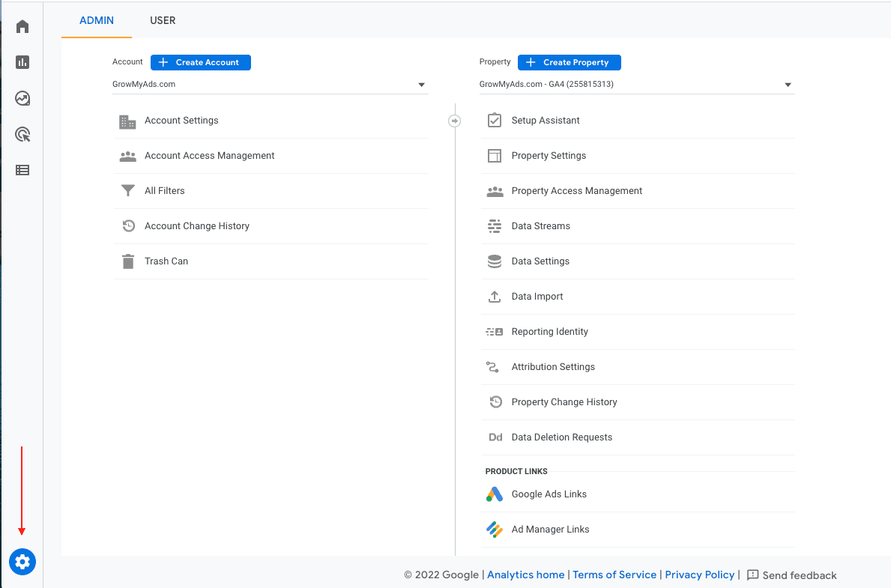Viewport: 891px width, 588px height.
Task: Click the circular arrow between account and property columns
Action: [455, 121]
